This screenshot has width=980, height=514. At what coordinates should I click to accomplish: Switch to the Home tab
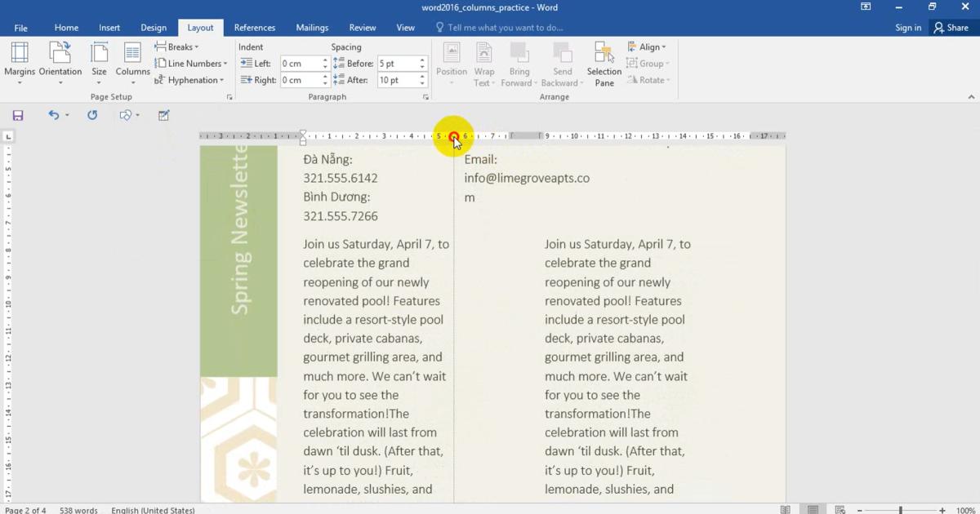point(66,28)
